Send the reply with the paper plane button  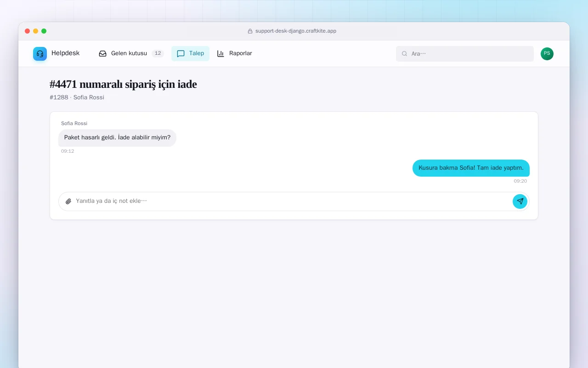[520, 201]
